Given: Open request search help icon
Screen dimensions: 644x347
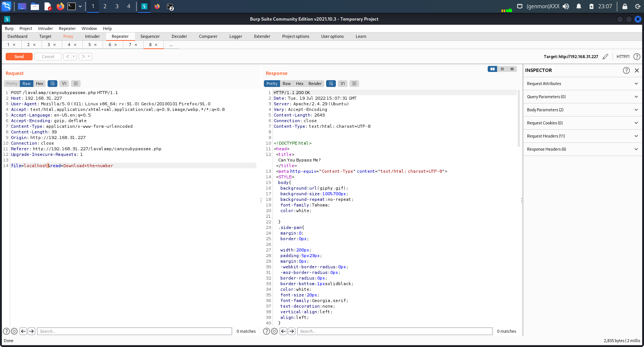Looking at the screenshot, I should [6, 331].
